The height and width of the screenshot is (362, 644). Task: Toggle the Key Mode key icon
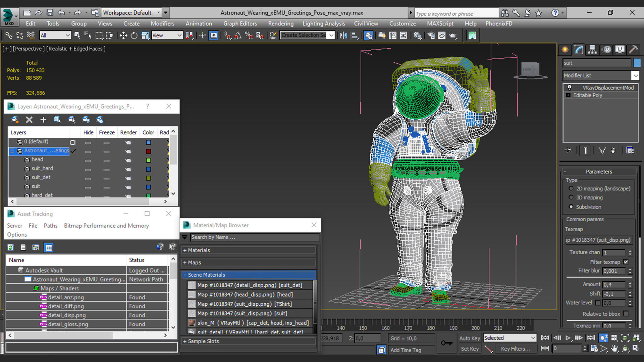click(x=446, y=343)
